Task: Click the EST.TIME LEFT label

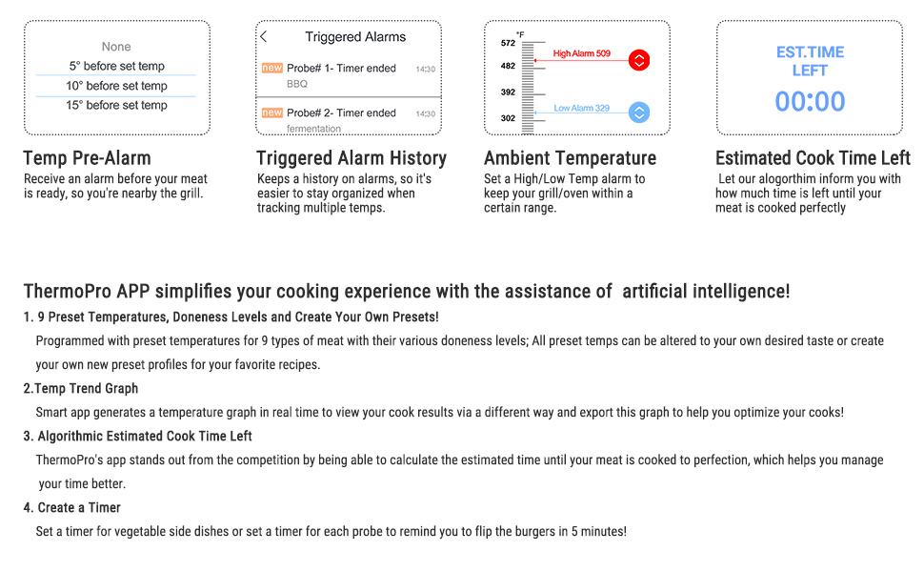Action: pyautogui.click(x=810, y=61)
